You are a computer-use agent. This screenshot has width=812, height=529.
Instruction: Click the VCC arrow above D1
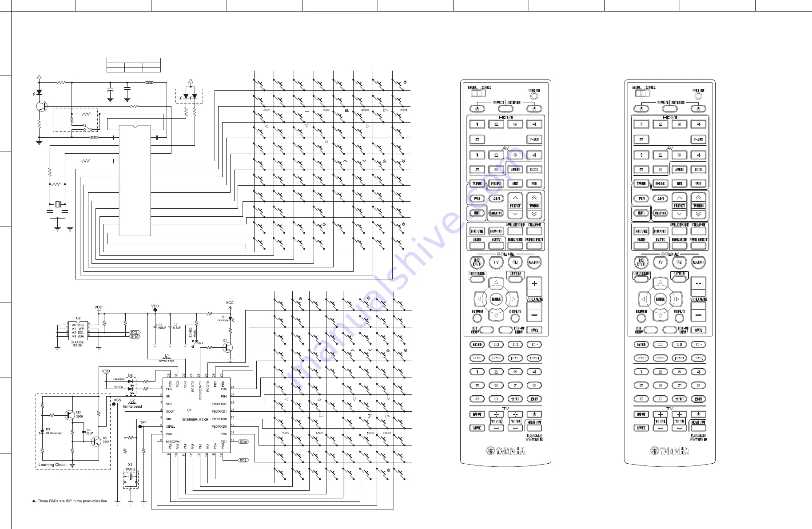(x=230, y=307)
